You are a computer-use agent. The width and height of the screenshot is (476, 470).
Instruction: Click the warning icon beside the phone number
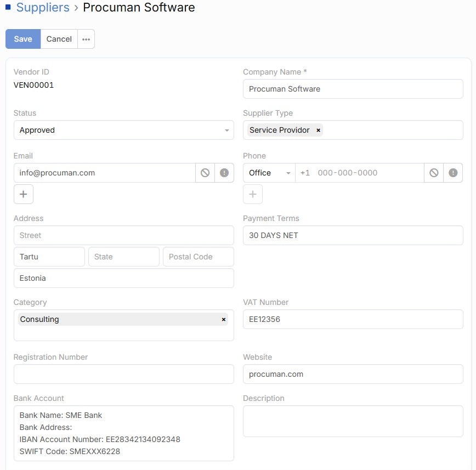(453, 172)
